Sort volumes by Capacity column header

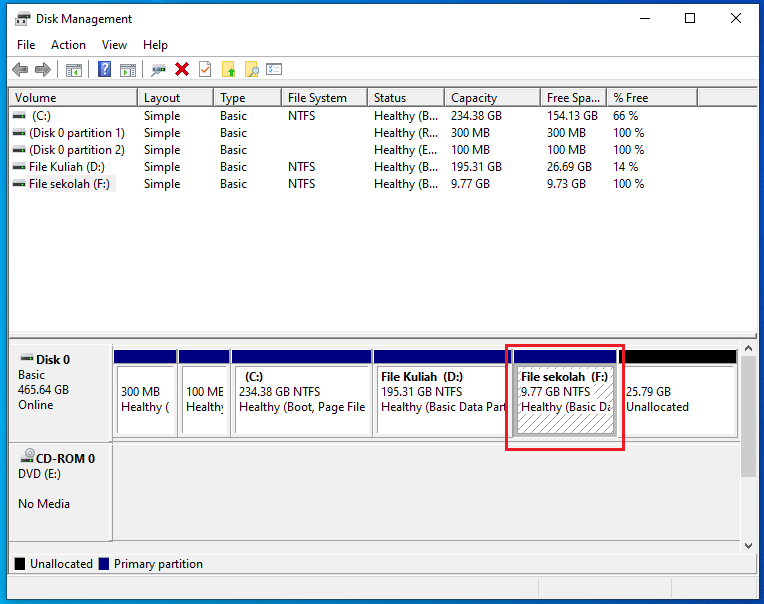coord(474,98)
